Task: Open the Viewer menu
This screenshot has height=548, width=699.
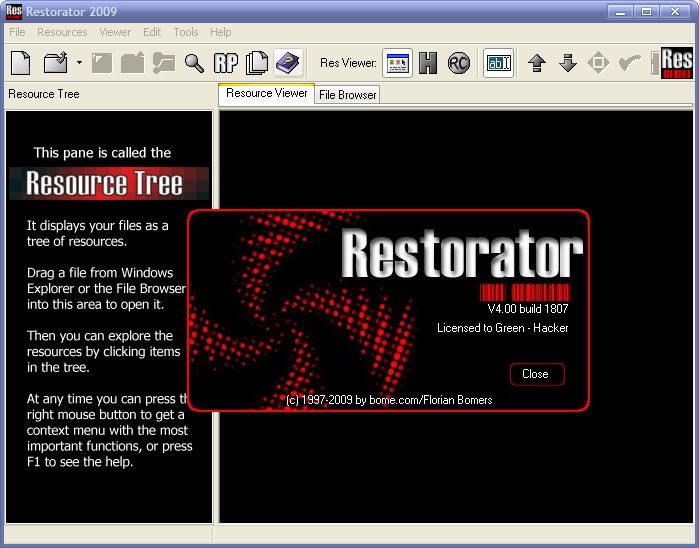Action: 115,32
